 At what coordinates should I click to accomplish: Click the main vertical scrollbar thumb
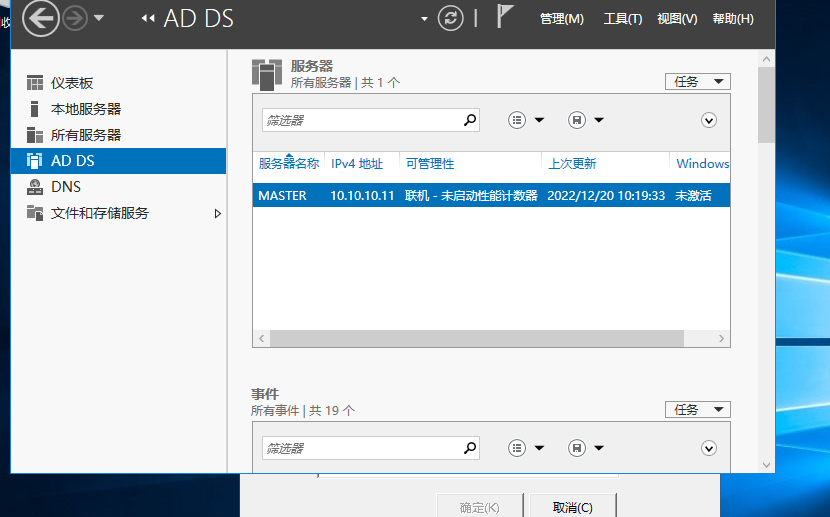pyautogui.click(x=766, y=105)
